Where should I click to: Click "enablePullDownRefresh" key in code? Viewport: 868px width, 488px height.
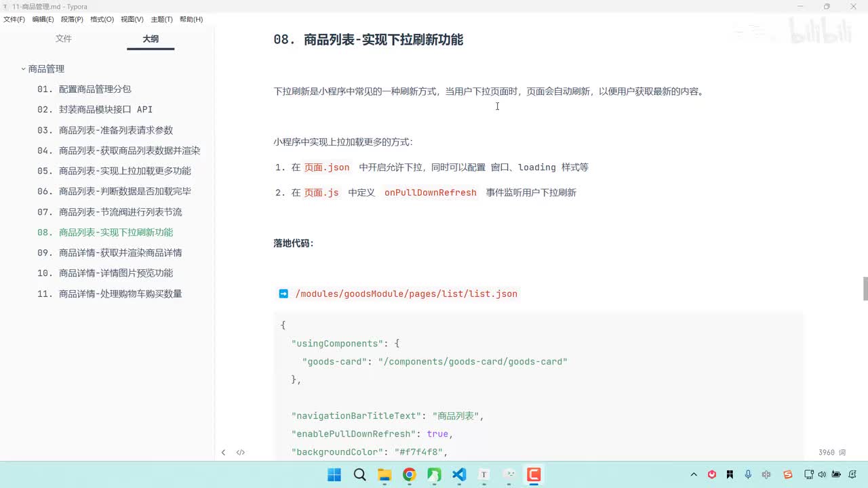click(353, 434)
